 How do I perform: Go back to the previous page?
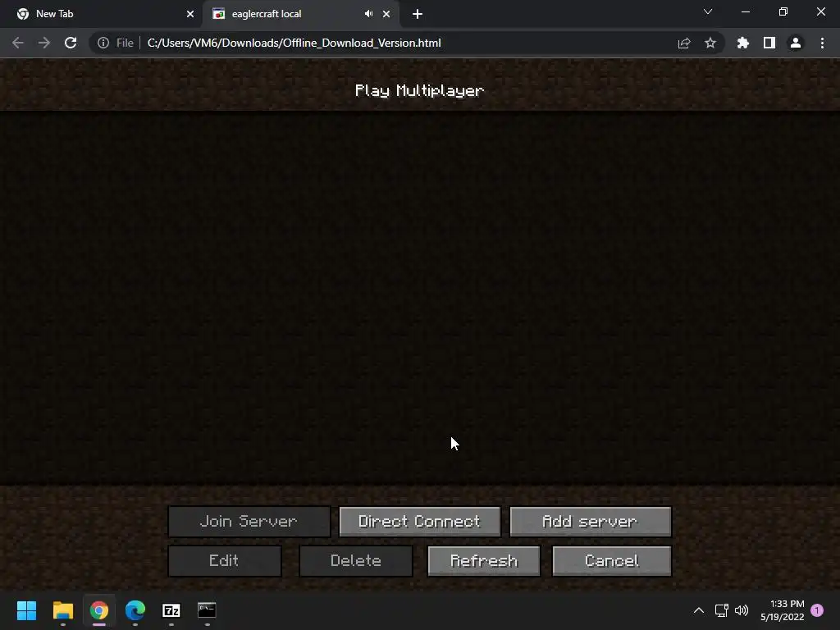(18, 43)
